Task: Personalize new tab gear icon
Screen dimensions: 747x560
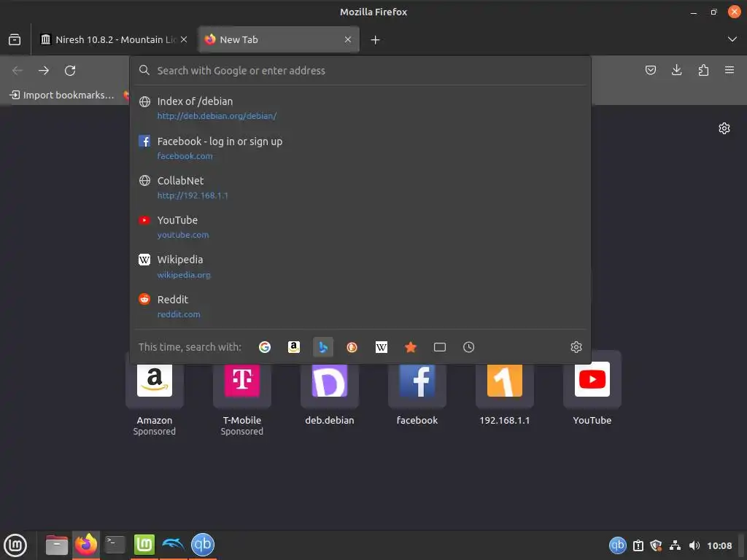Action: [724, 128]
